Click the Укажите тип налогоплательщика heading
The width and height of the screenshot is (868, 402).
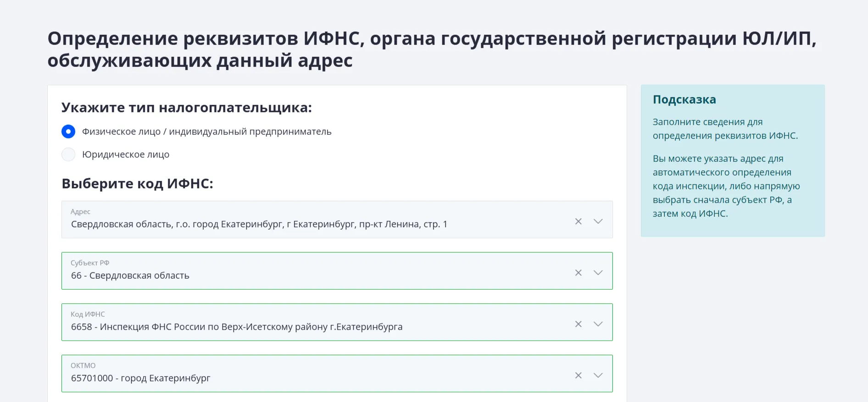click(x=186, y=108)
